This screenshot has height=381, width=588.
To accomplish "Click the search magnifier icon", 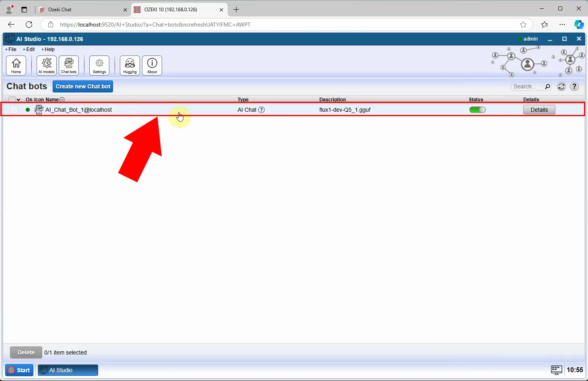I will pos(547,86).
